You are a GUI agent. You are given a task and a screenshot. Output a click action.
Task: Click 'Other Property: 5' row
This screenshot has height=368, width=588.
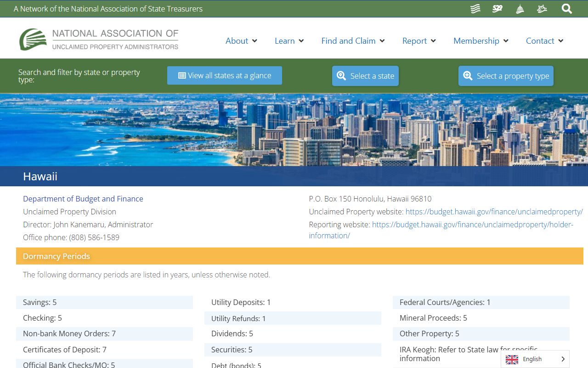[x=481, y=333]
